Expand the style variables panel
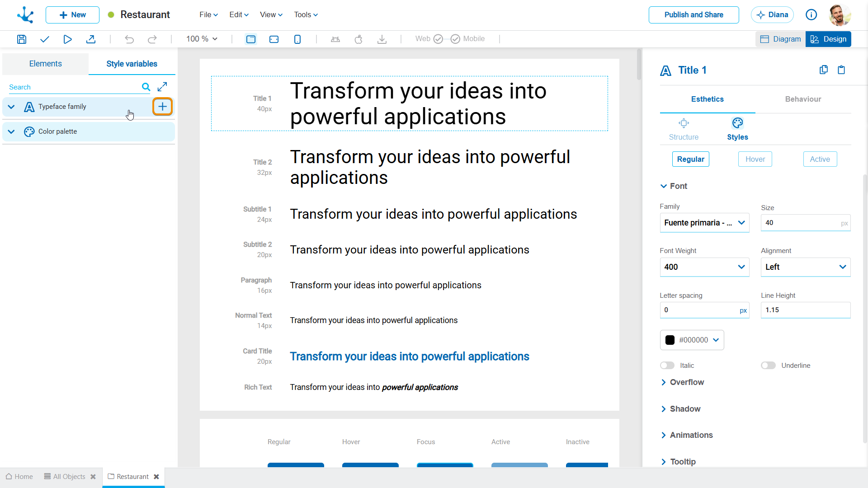Screen dimensions: 868x488 click(x=162, y=86)
